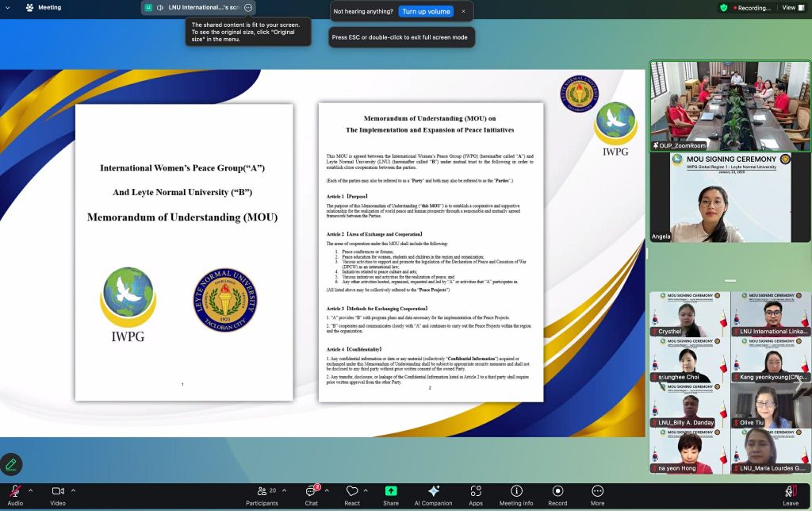Click the green screen-share indicator icon
This screenshot has width=812, height=511.
(x=148, y=8)
